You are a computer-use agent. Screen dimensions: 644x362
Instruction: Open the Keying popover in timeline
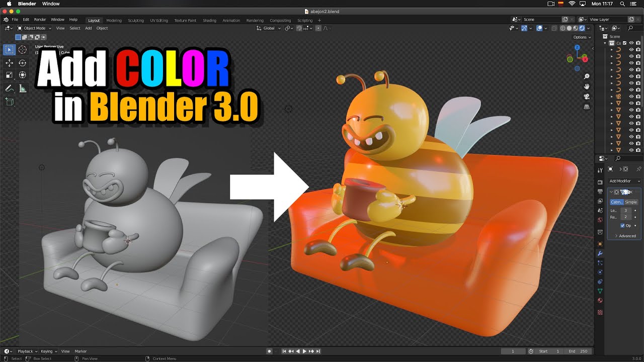(x=49, y=351)
